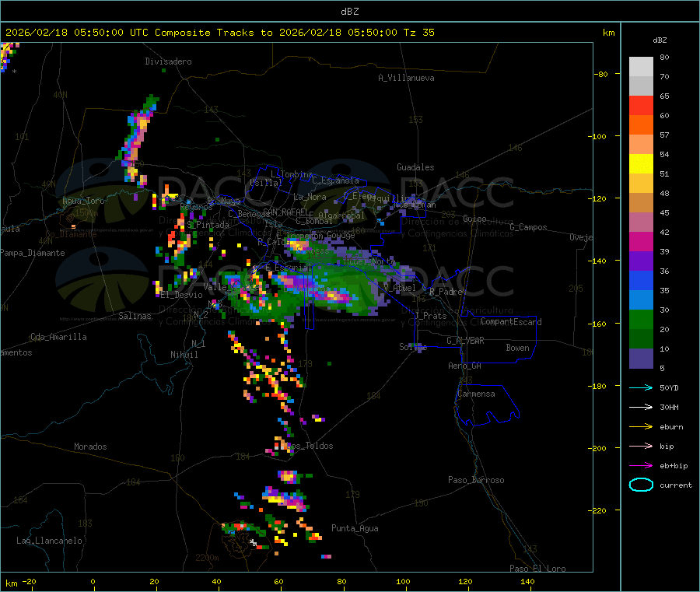The image size is (700, 592).
Task: Click the 'Paso_Barroso' place label
Action: pyautogui.click(x=476, y=480)
